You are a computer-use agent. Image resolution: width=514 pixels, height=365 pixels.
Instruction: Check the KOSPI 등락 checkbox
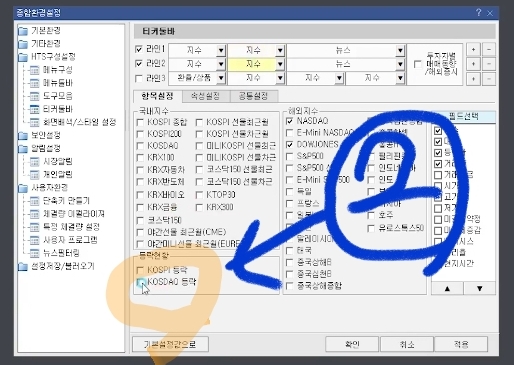click(140, 270)
